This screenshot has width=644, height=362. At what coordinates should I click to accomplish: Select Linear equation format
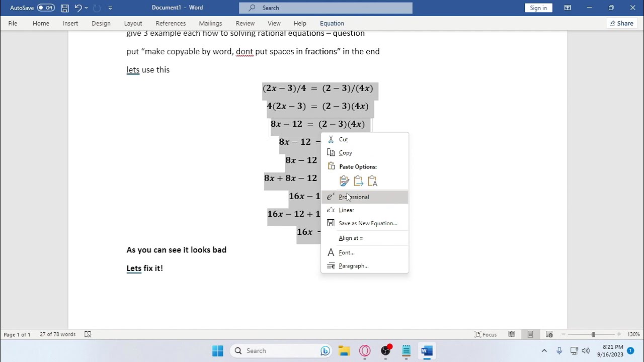(365, 210)
